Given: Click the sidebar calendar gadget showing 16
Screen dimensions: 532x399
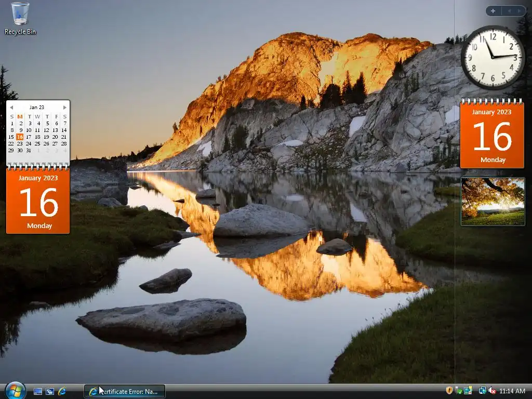Looking at the screenshot, I should point(493,134).
